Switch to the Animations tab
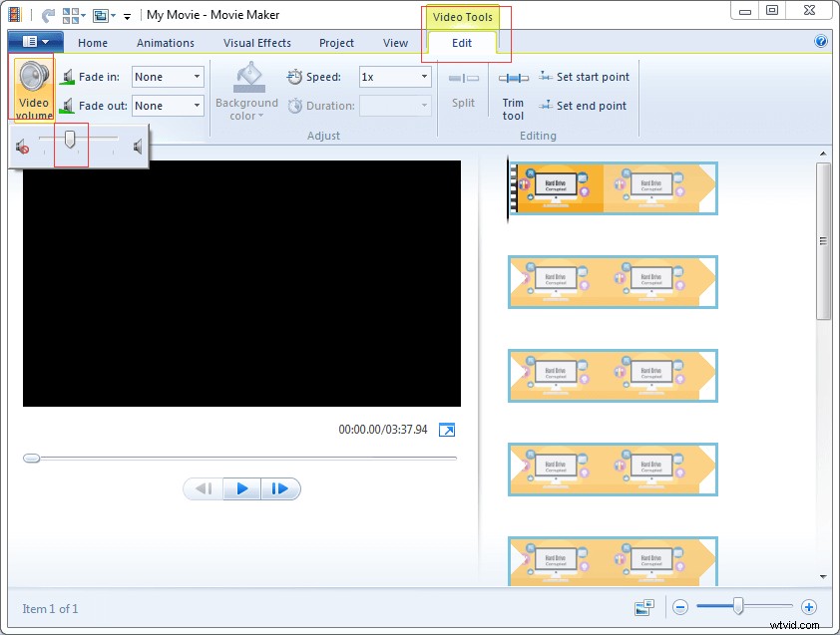The image size is (840, 635). point(165,43)
